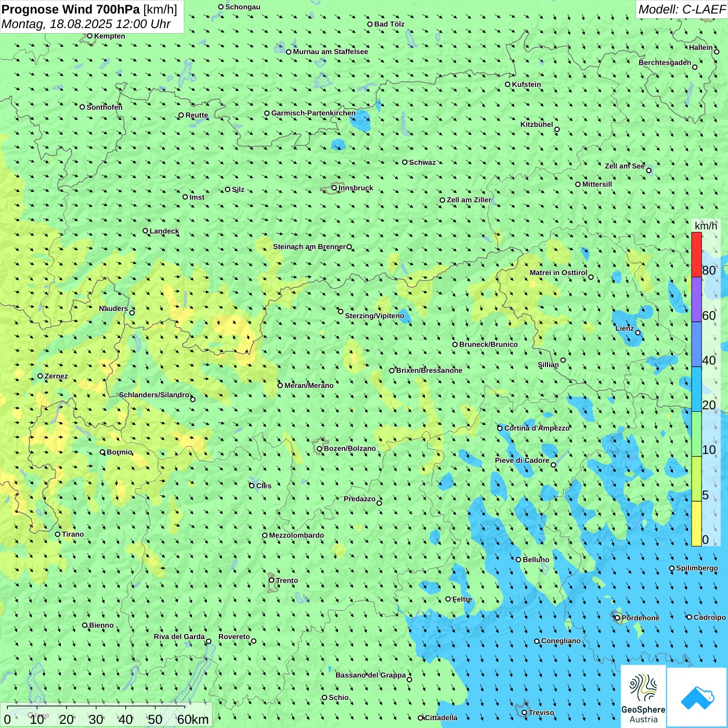Click the Imst label
Image resolution: width=728 pixels, height=728 pixels.
click(197, 197)
